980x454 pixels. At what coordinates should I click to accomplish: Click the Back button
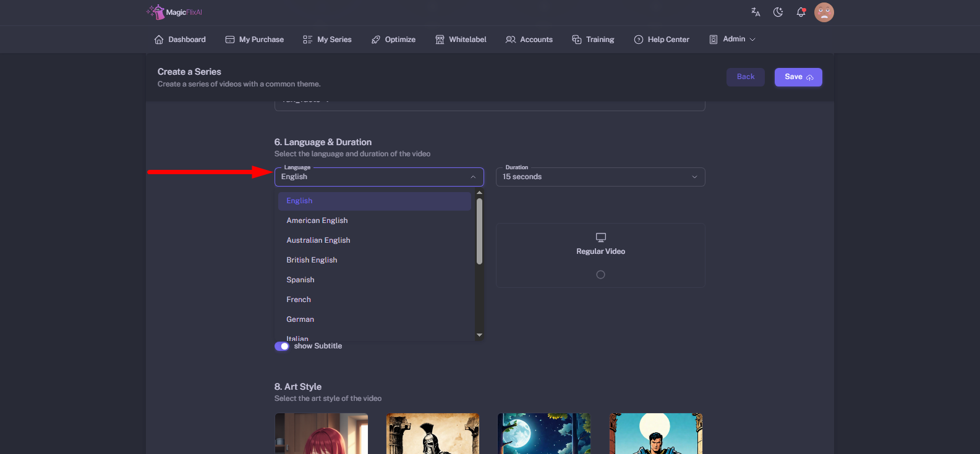[x=745, y=77]
